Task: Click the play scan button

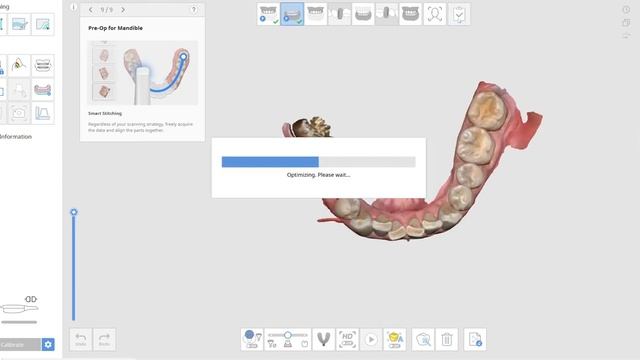Action: (x=371, y=340)
